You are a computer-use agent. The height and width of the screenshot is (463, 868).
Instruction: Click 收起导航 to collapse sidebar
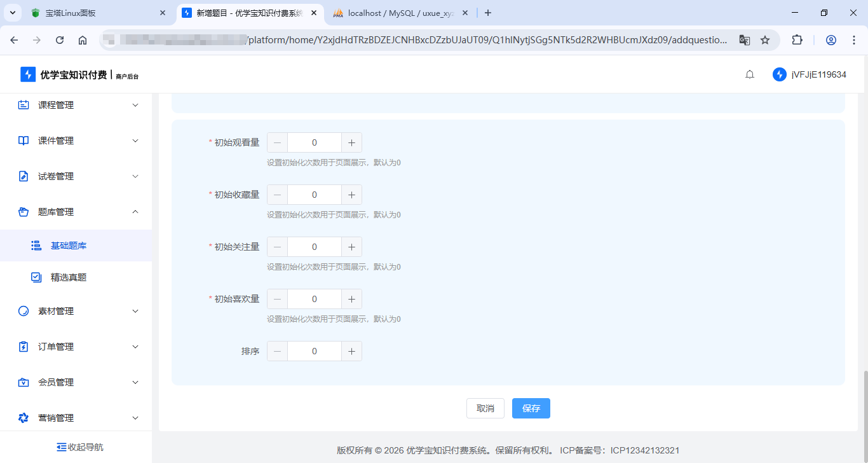pyautogui.click(x=79, y=447)
